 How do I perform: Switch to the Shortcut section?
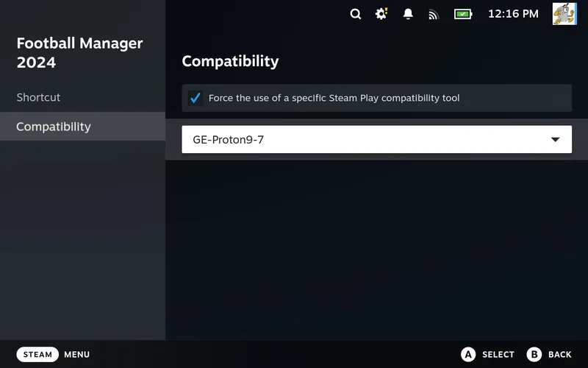point(38,97)
